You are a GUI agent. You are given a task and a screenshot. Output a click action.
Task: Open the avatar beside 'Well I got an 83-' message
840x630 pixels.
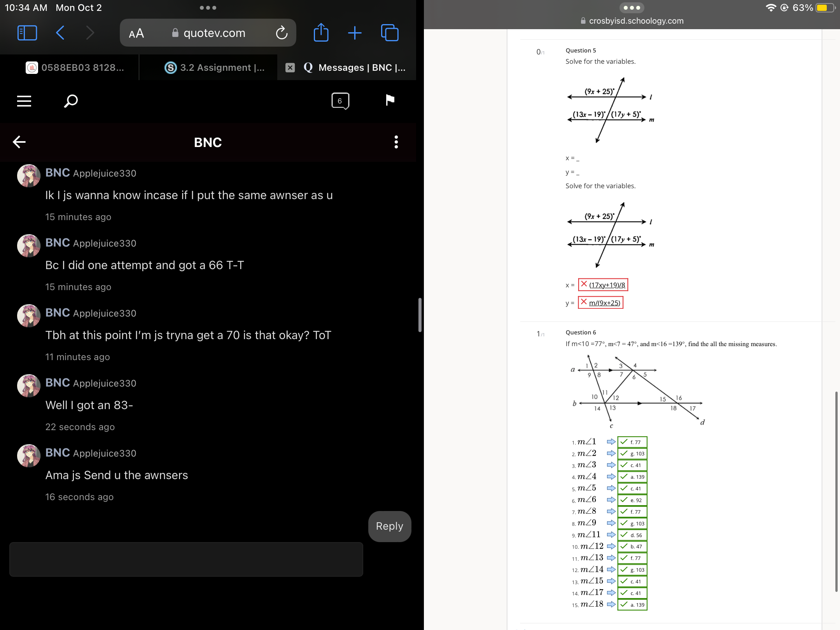click(x=29, y=386)
